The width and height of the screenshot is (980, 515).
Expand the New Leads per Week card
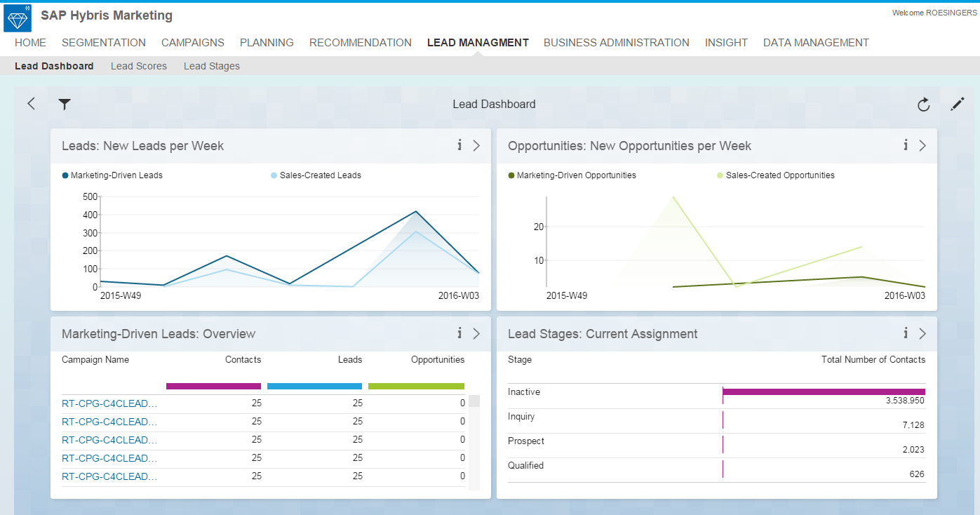point(476,145)
